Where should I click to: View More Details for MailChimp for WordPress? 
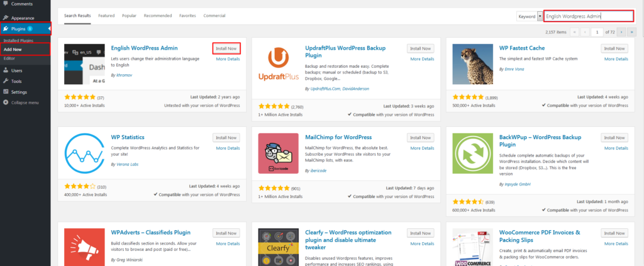tap(422, 148)
